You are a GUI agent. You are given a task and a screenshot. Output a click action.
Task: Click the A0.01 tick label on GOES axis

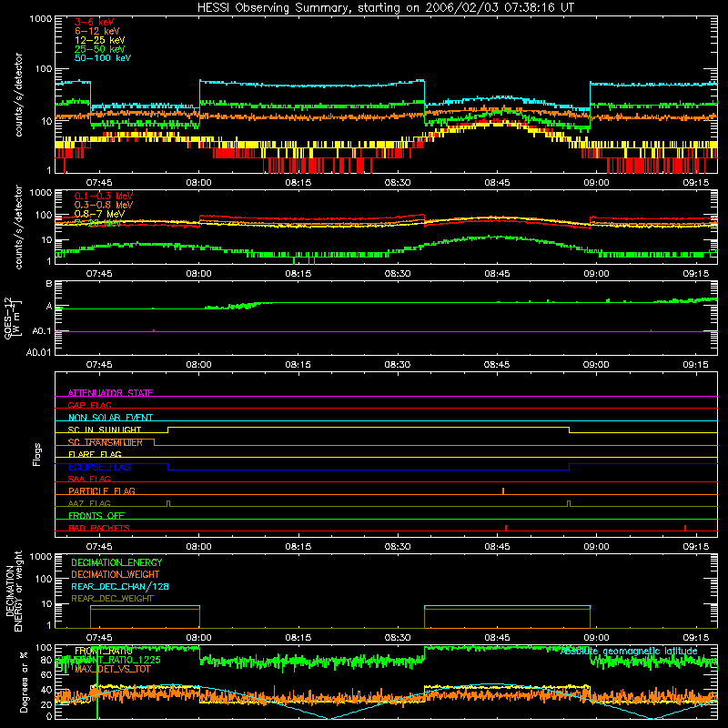tap(39, 353)
